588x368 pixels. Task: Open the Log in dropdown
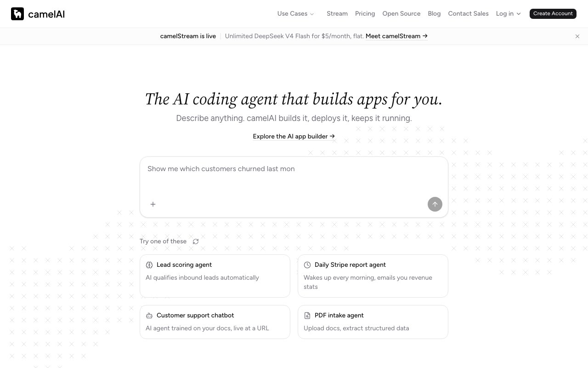point(508,14)
